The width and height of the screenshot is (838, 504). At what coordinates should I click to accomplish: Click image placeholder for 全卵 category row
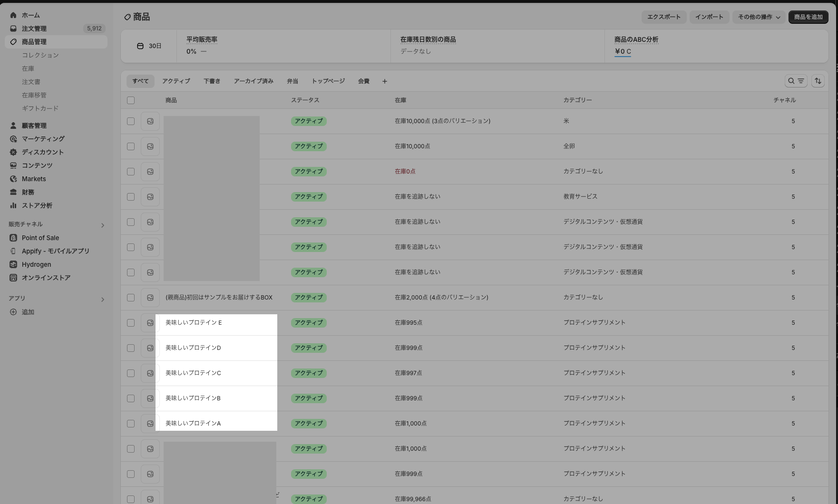[150, 146]
